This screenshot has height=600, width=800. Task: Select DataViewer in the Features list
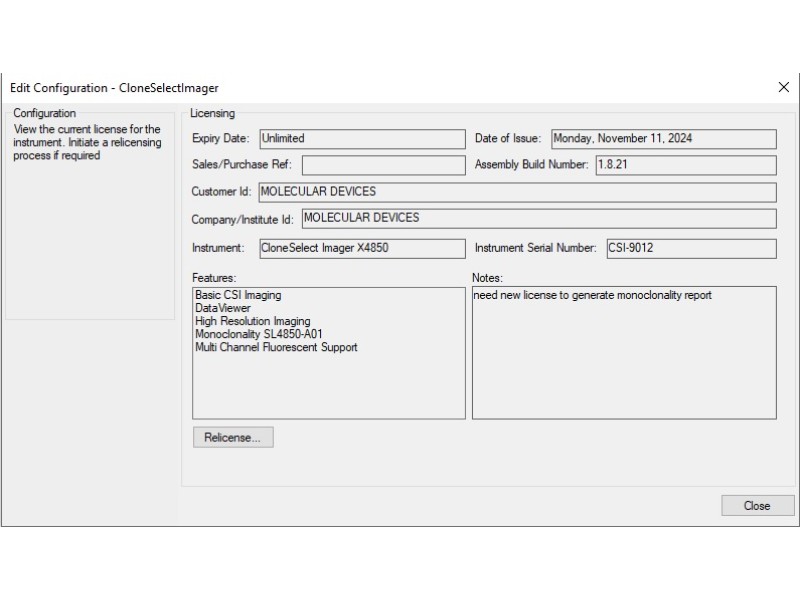pos(222,308)
